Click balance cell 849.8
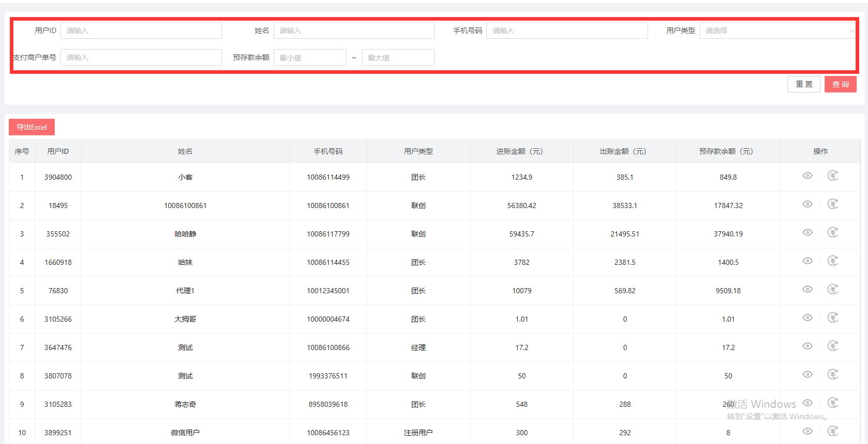 pyautogui.click(x=728, y=177)
